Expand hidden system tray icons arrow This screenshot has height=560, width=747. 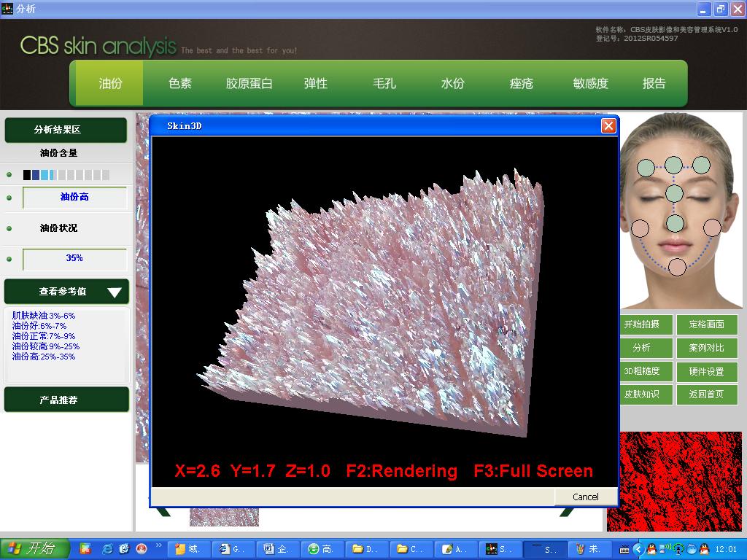click(x=638, y=549)
